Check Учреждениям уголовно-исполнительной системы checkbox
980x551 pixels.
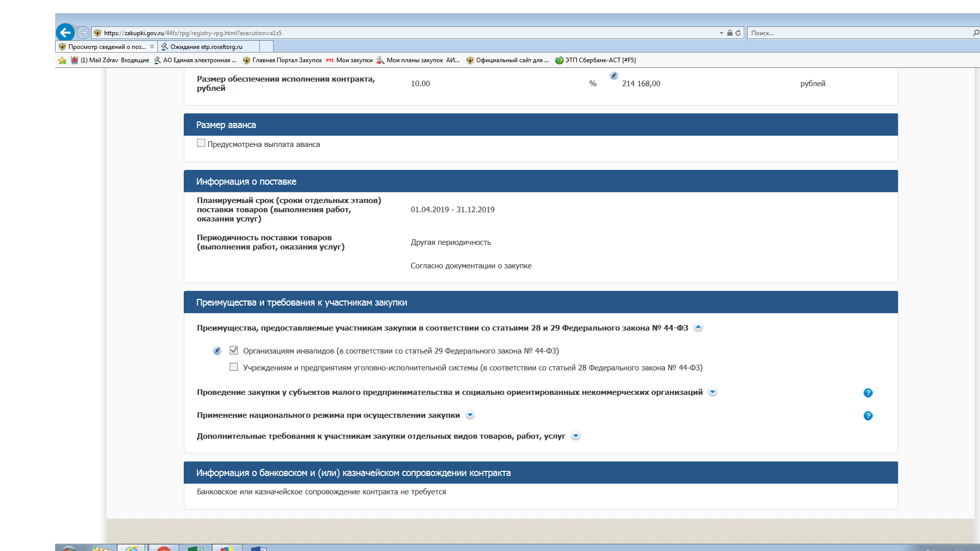234,367
